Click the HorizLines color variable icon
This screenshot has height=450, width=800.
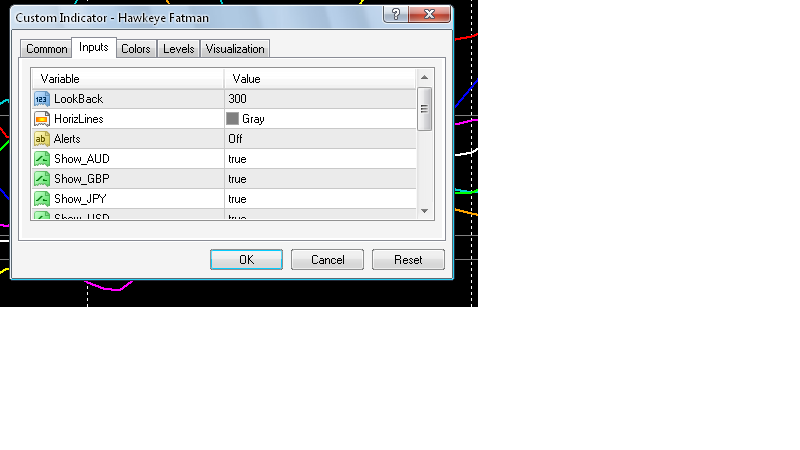tap(42, 119)
